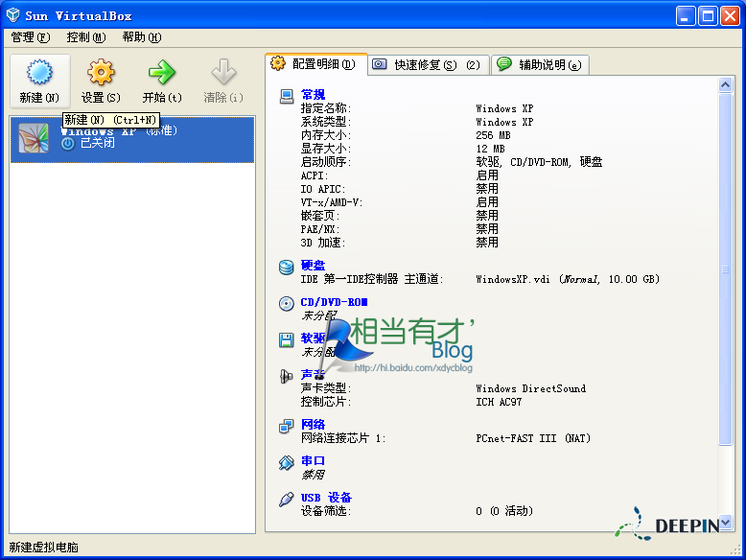Click the 网络 network section icon
This screenshot has width=746, height=560.
[x=286, y=426]
